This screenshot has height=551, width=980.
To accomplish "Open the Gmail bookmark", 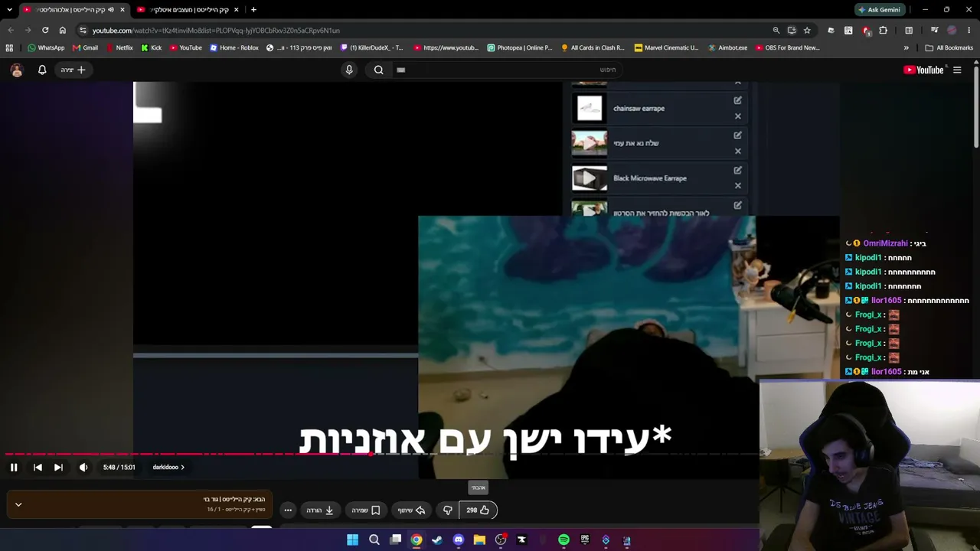I will click(x=84, y=47).
